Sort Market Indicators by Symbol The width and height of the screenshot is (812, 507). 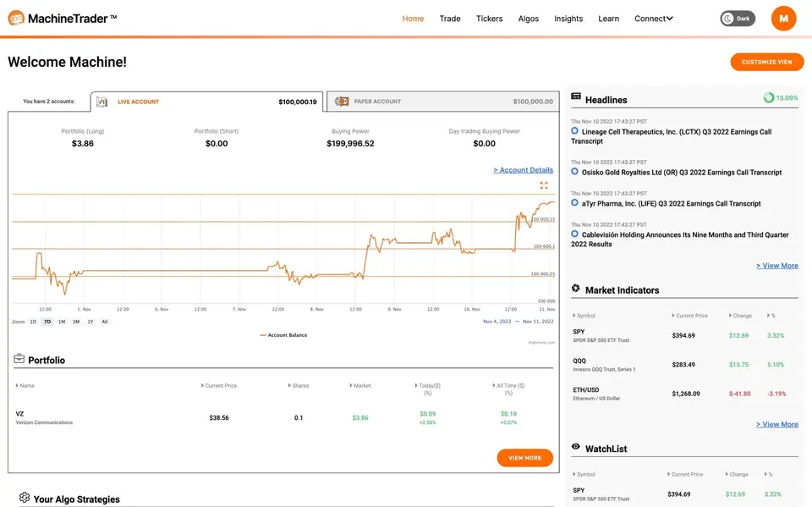[584, 316]
